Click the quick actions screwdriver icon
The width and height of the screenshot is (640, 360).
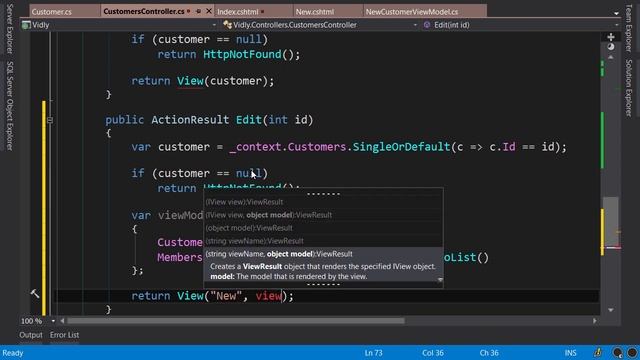coord(35,293)
